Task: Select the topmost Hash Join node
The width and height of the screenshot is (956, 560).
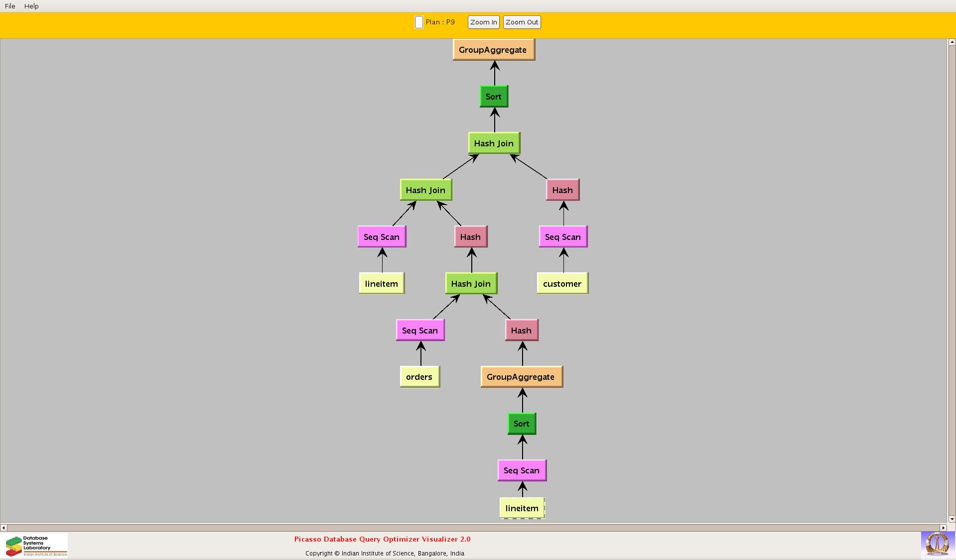Action: [494, 143]
